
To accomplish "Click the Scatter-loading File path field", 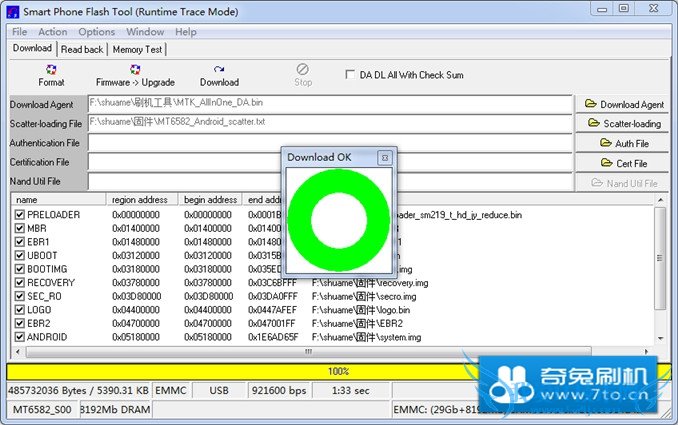I will (330, 122).
